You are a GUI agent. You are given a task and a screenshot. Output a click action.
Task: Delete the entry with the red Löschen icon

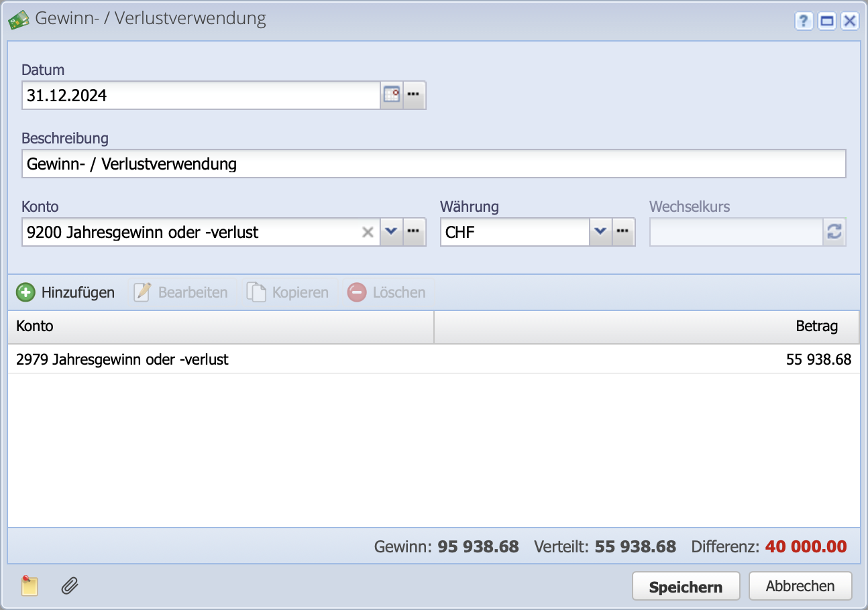(356, 292)
